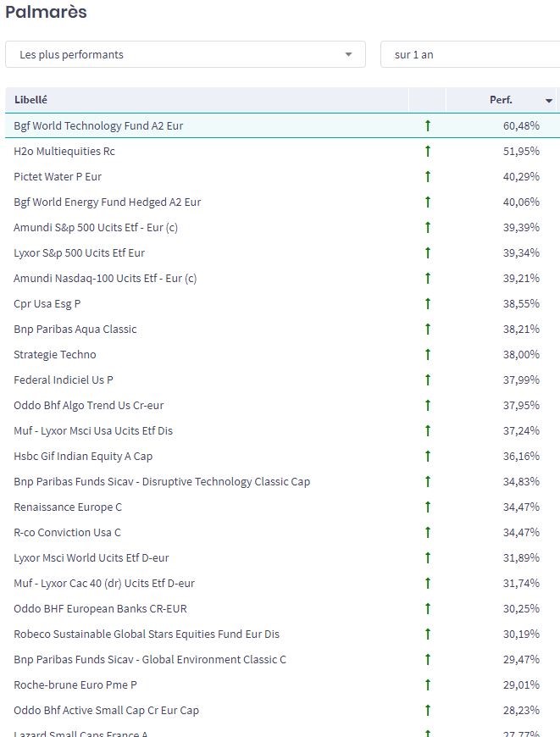The width and height of the screenshot is (560, 737).
Task: Sort the table by the Libellé column header
Action: 30,100
